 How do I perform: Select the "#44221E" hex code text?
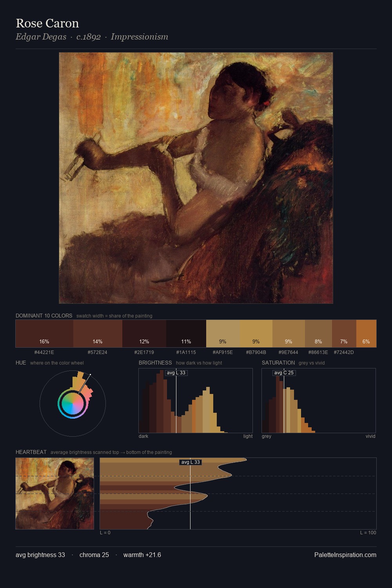44,352
